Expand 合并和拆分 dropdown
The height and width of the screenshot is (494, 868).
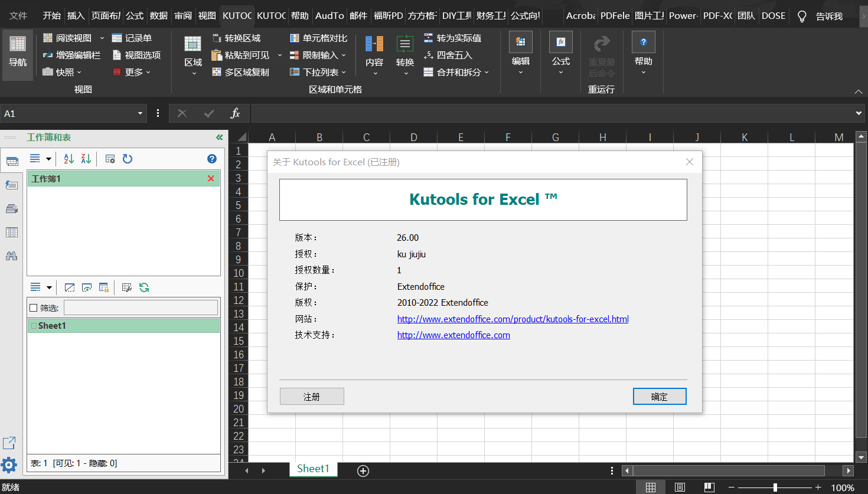(x=487, y=72)
